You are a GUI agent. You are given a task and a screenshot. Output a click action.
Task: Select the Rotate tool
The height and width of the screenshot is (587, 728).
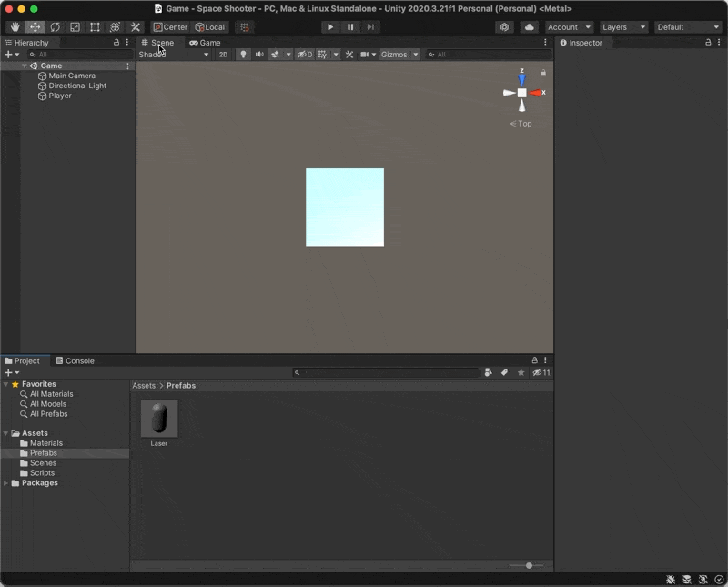tap(55, 28)
